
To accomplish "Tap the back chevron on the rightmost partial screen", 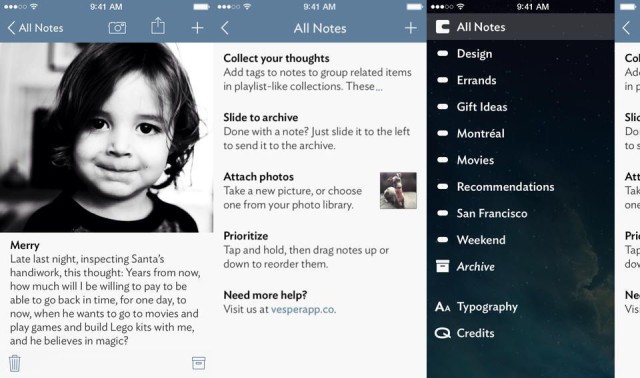I will 627,28.
